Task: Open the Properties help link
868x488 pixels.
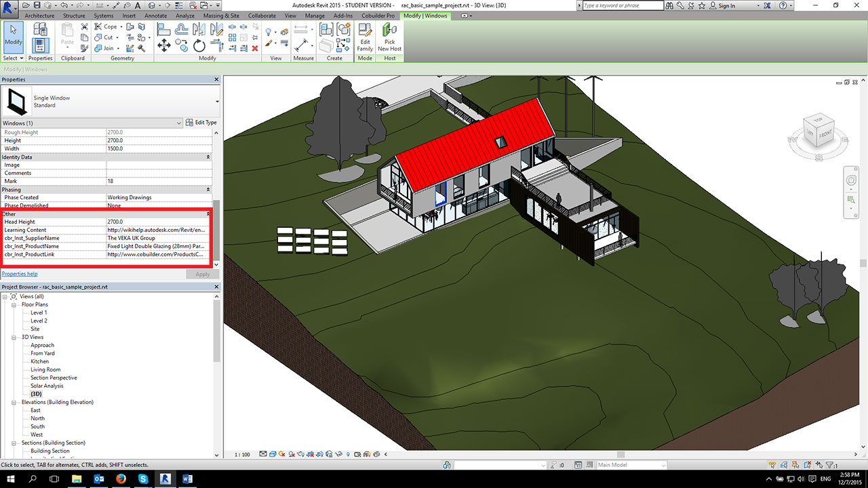Action: pyautogui.click(x=20, y=273)
